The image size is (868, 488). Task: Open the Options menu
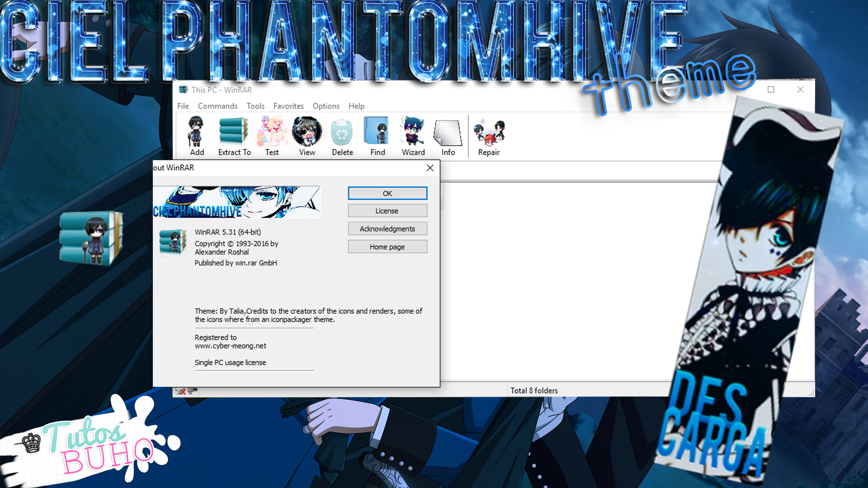point(326,106)
